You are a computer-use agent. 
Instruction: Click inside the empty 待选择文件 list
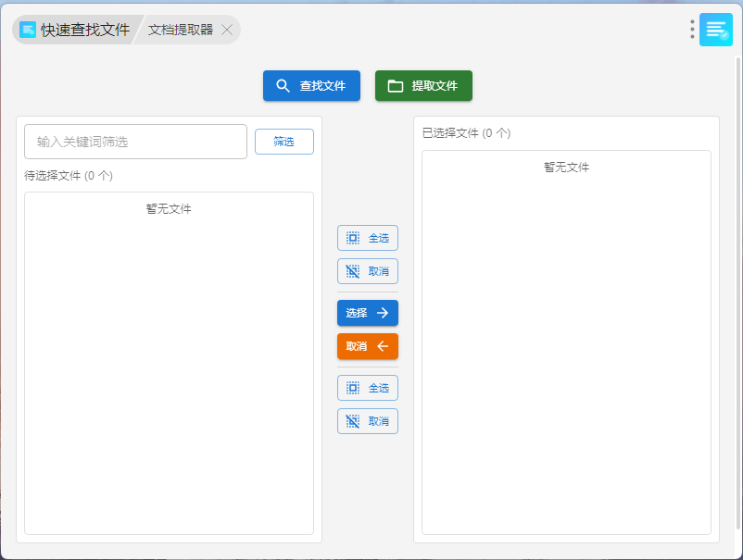[169, 370]
